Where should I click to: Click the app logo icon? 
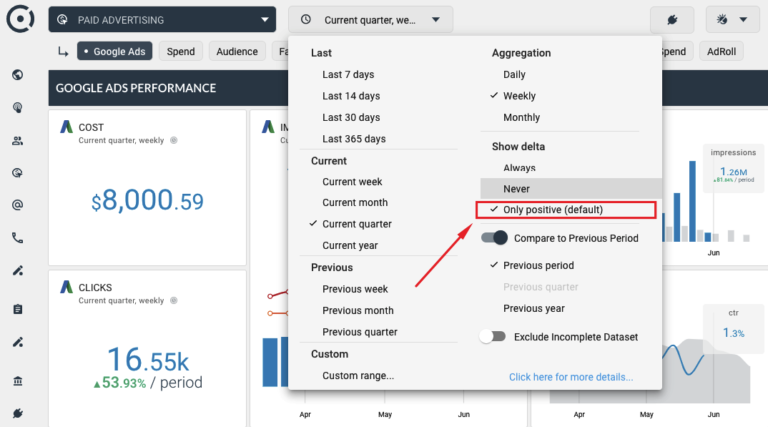[x=20, y=19]
